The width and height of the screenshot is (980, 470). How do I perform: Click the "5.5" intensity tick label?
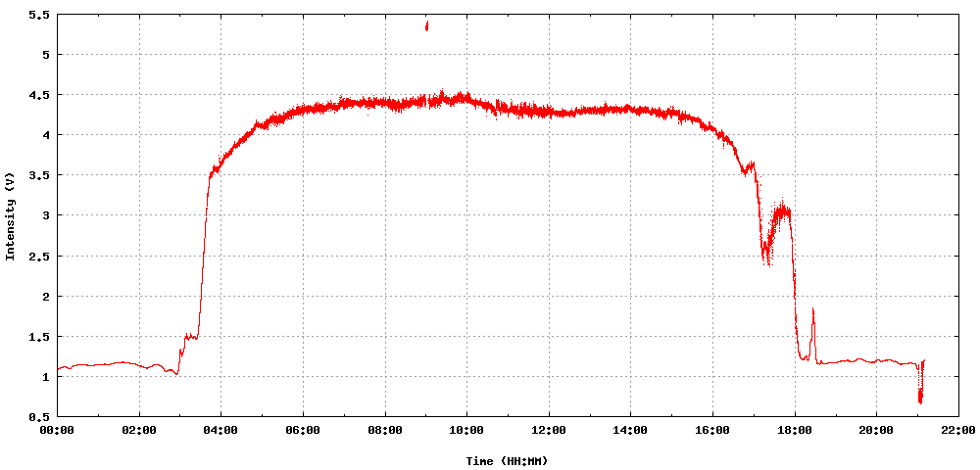click(x=39, y=15)
